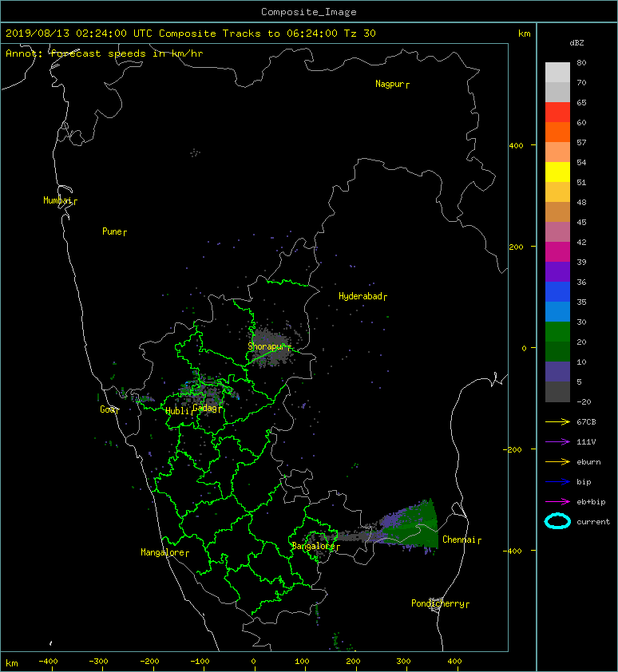
Task: Click the 111V legend label text
Action: click(586, 442)
